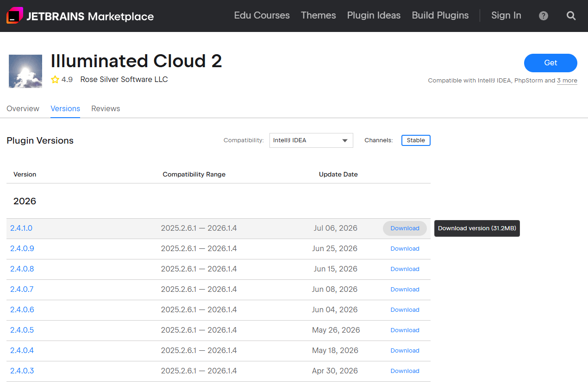Click Sign In link
This screenshot has height=385, width=588.
[x=506, y=15]
